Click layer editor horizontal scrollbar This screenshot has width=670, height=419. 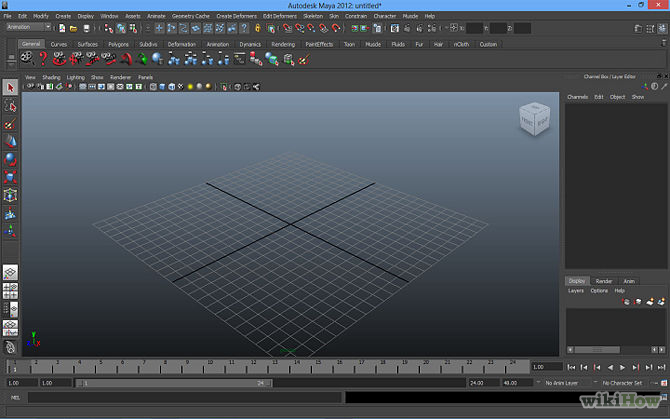coord(597,350)
